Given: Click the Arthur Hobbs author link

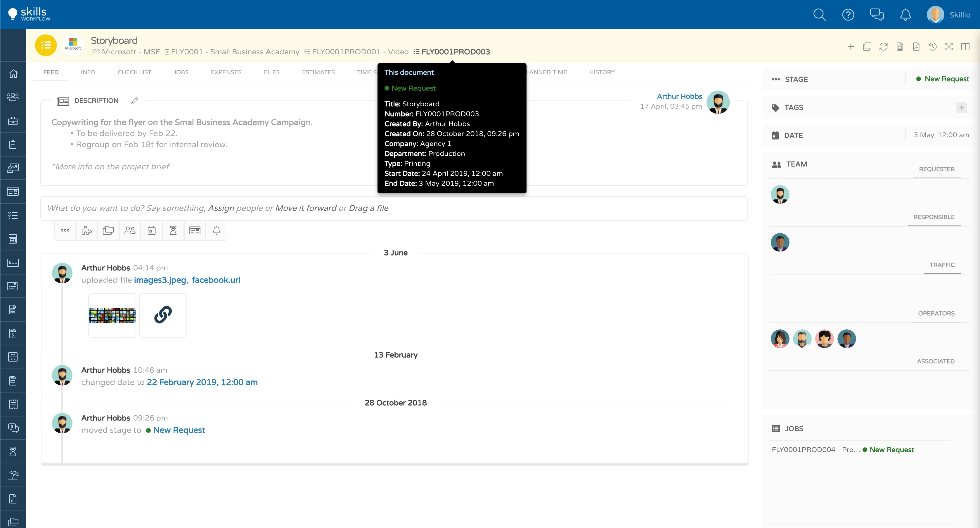Looking at the screenshot, I should (679, 96).
